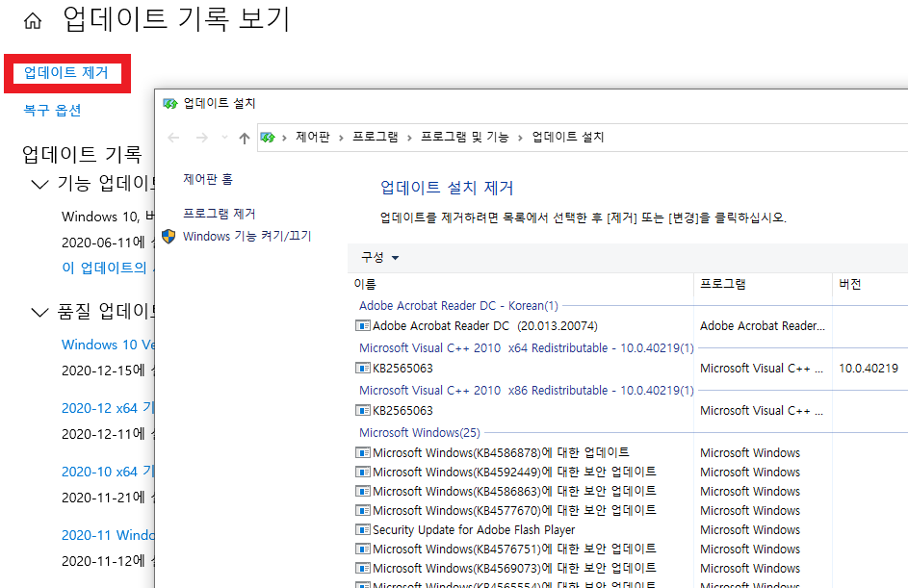Select the KB4592449 security update row
Image resolution: width=908 pixels, height=588 pixels.
pos(514,472)
